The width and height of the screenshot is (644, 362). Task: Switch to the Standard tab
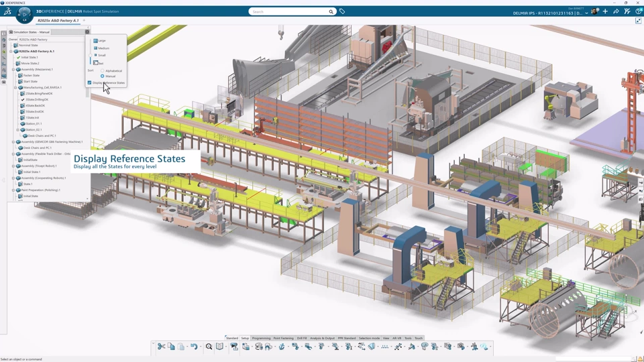coord(232,338)
